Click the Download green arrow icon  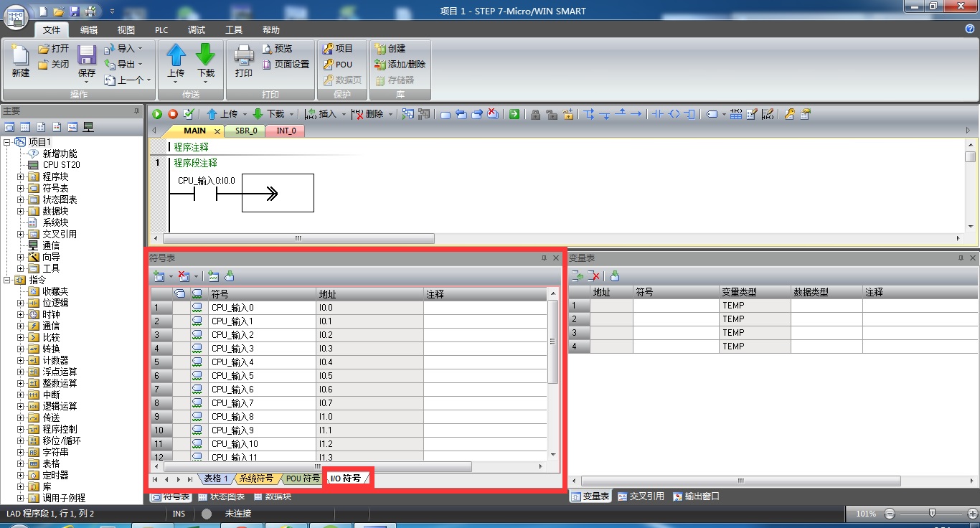coord(206,61)
